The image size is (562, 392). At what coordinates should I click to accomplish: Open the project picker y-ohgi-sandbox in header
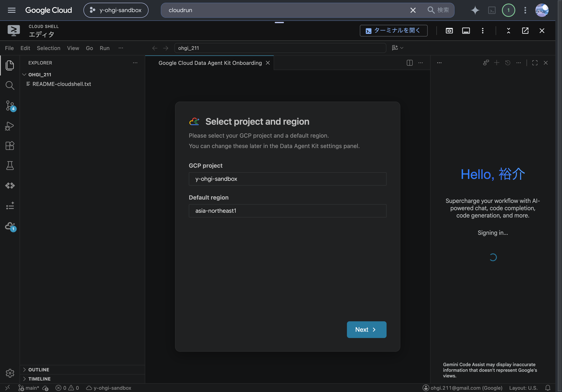[x=116, y=10]
